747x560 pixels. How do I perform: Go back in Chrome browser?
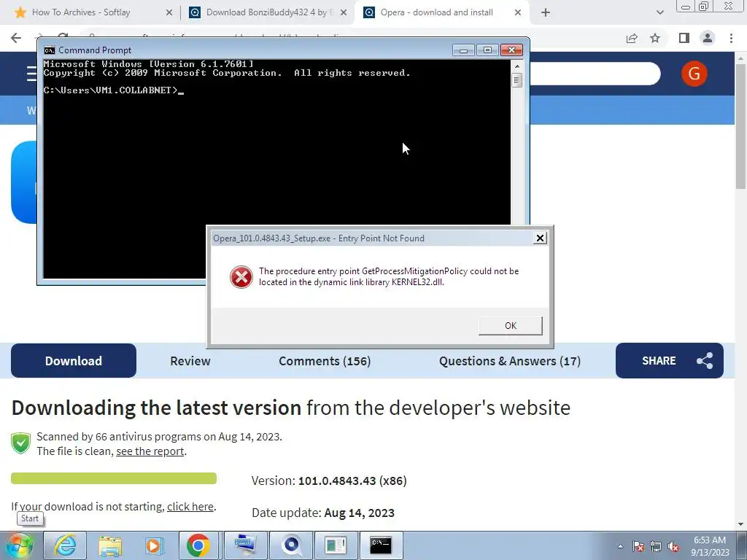16,38
